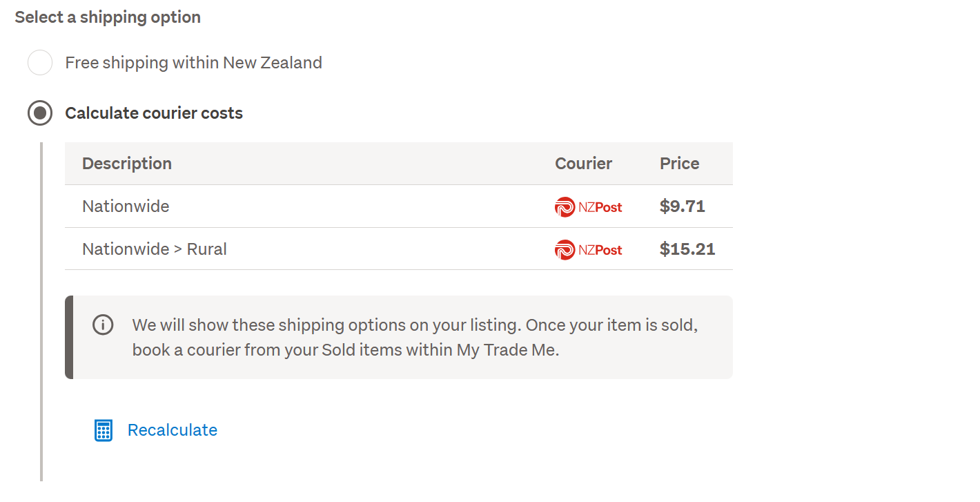The width and height of the screenshot is (980, 502).
Task: Click the Courier column header
Action: (583, 164)
